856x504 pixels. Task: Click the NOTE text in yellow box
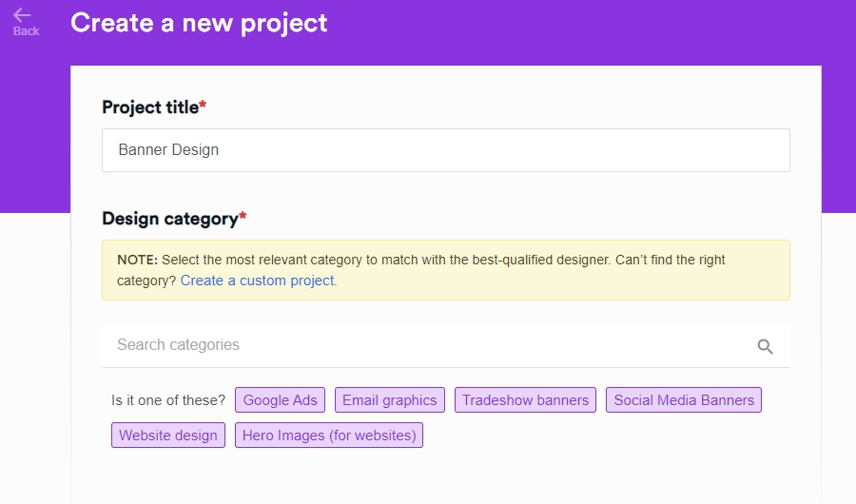click(x=138, y=260)
